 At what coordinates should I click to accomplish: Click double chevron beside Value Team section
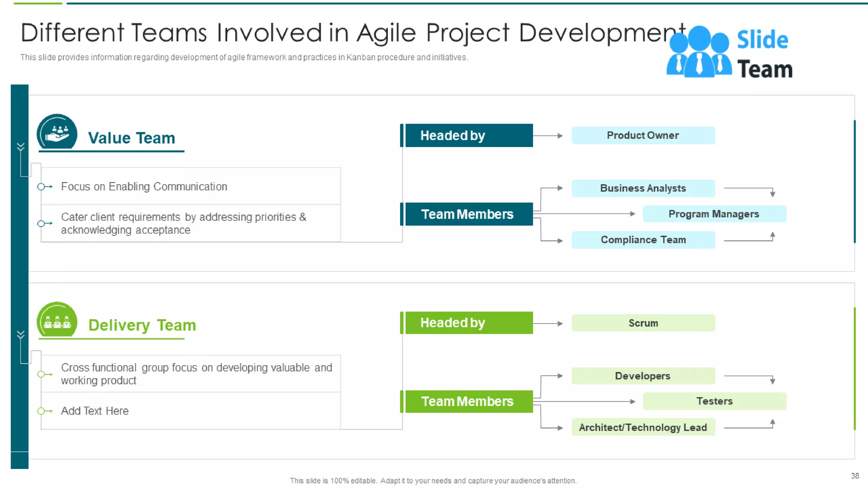[20, 147]
